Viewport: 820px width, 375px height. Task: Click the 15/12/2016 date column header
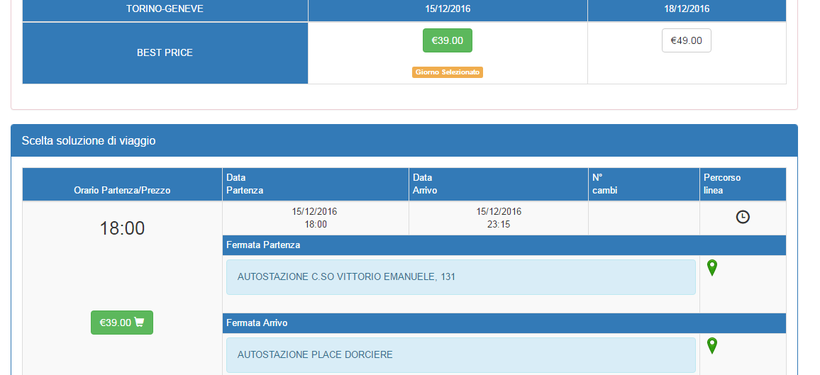point(448,9)
